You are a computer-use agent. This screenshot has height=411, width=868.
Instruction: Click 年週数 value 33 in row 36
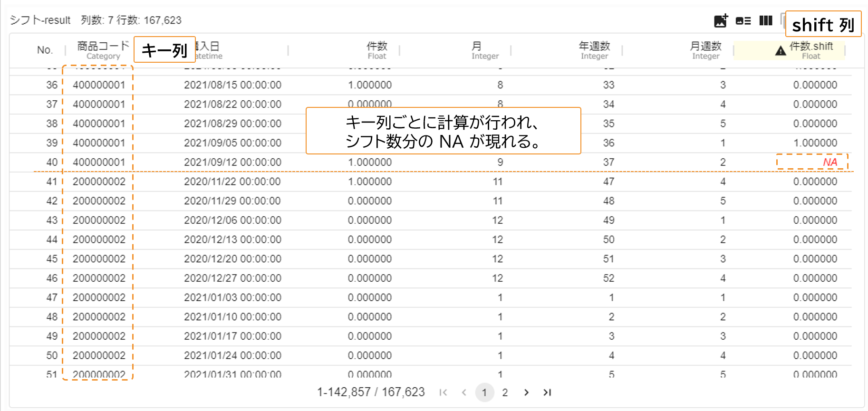pyautogui.click(x=608, y=85)
